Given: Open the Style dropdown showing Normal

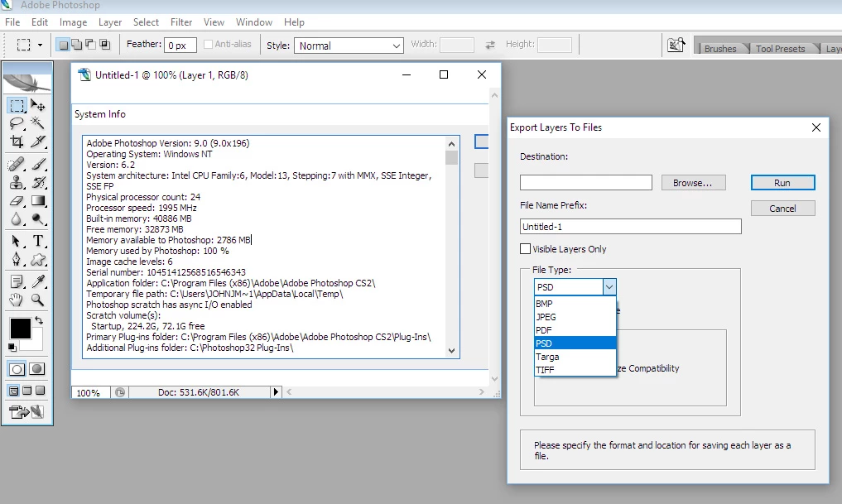Looking at the screenshot, I should pos(349,46).
